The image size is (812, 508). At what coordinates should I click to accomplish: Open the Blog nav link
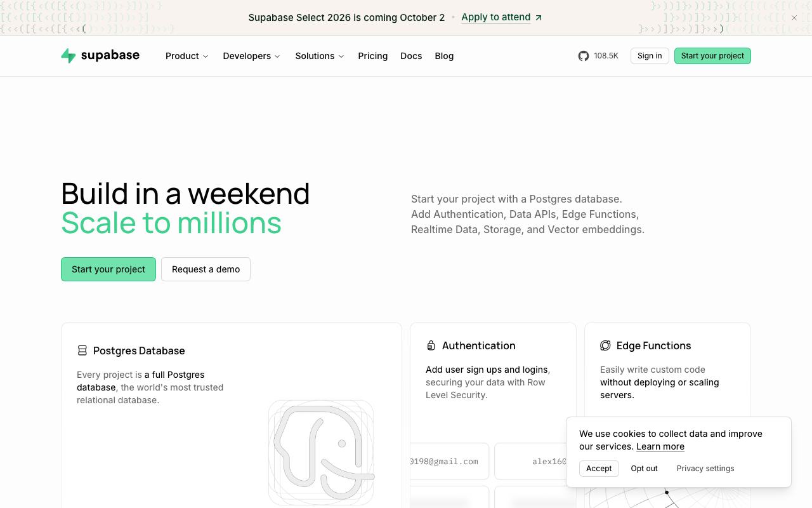pyautogui.click(x=444, y=56)
